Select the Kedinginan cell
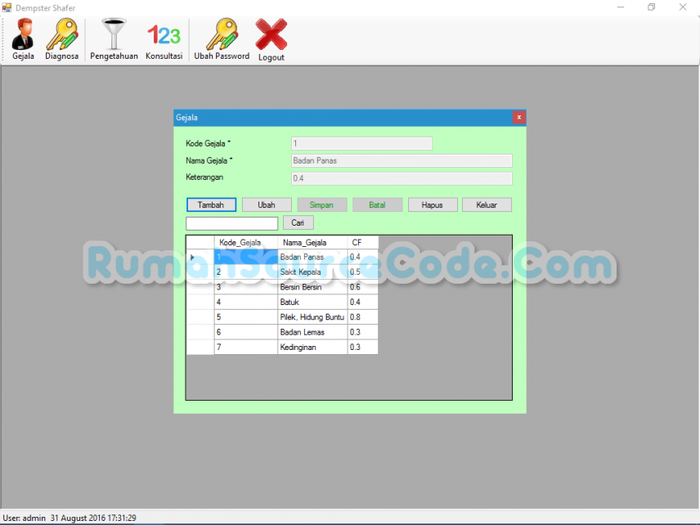 click(312, 347)
